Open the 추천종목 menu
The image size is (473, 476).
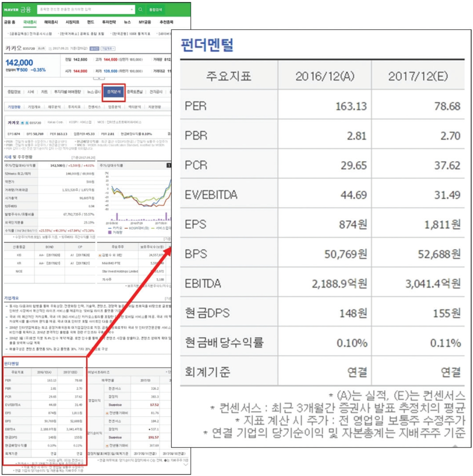[x=167, y=22]
